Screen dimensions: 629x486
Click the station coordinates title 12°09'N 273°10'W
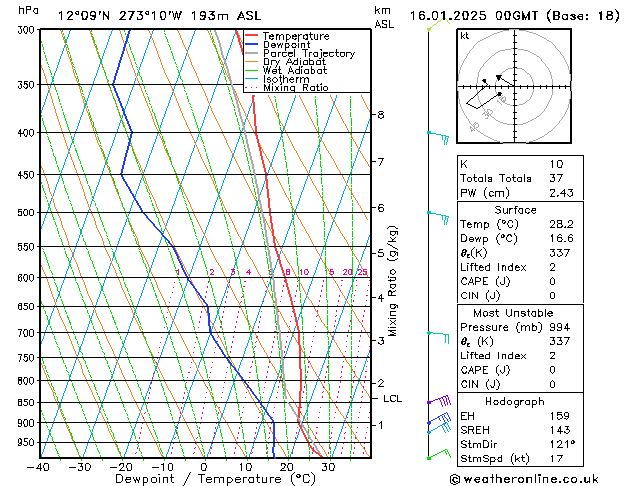120,16
